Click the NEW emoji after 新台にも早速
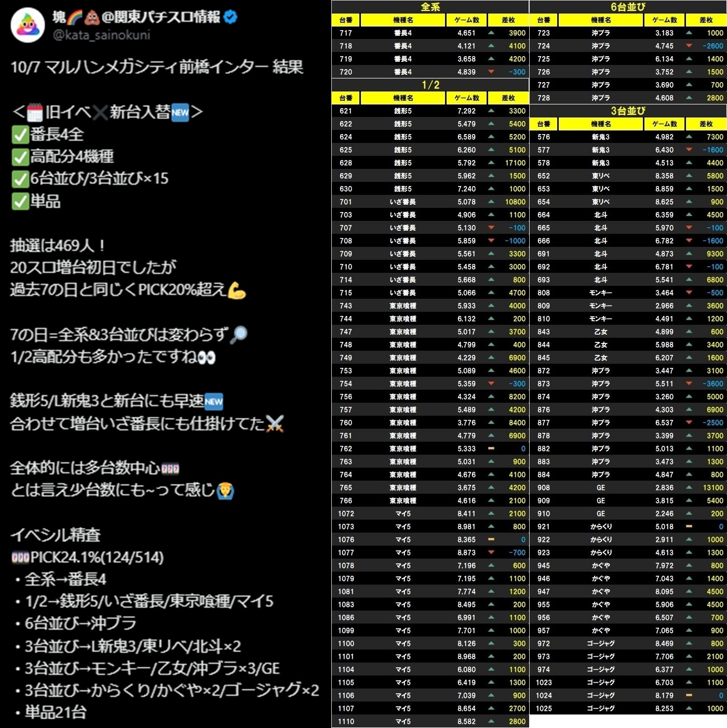Viewport: 727px width, 728px height. (x=213, y=401)
